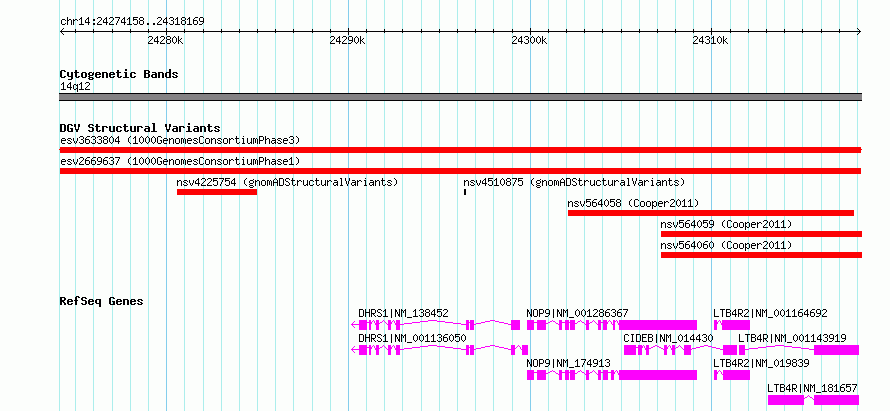Select the gene model under DHRS1|NM_001136050
The width and height of the screenshot is (890, 411).
click(x=440, y=350)
